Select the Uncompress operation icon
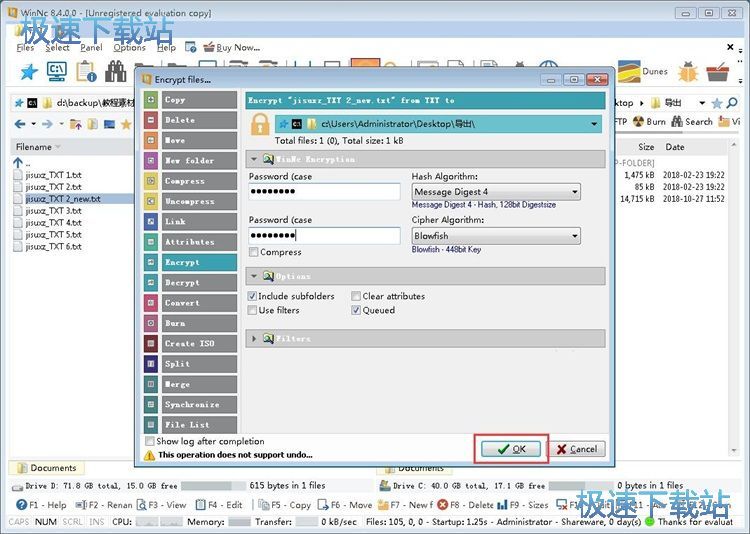 151,201
